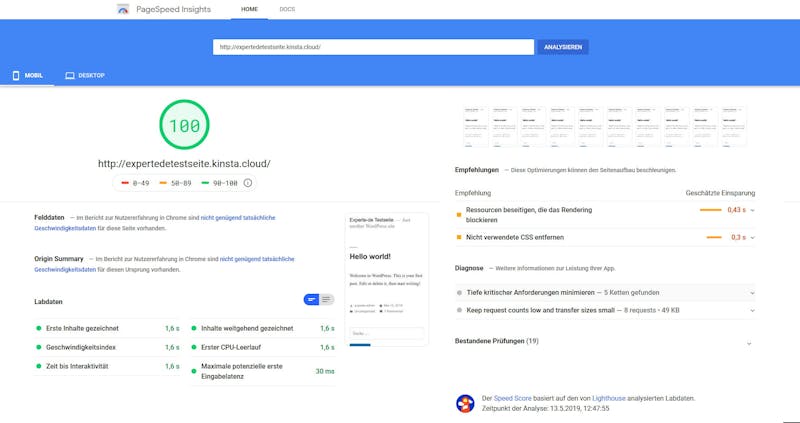
Task: Open Felddaten 'nicht genügend tatsächliche' link
Action: pyautogui.click(x=238, y=218)
